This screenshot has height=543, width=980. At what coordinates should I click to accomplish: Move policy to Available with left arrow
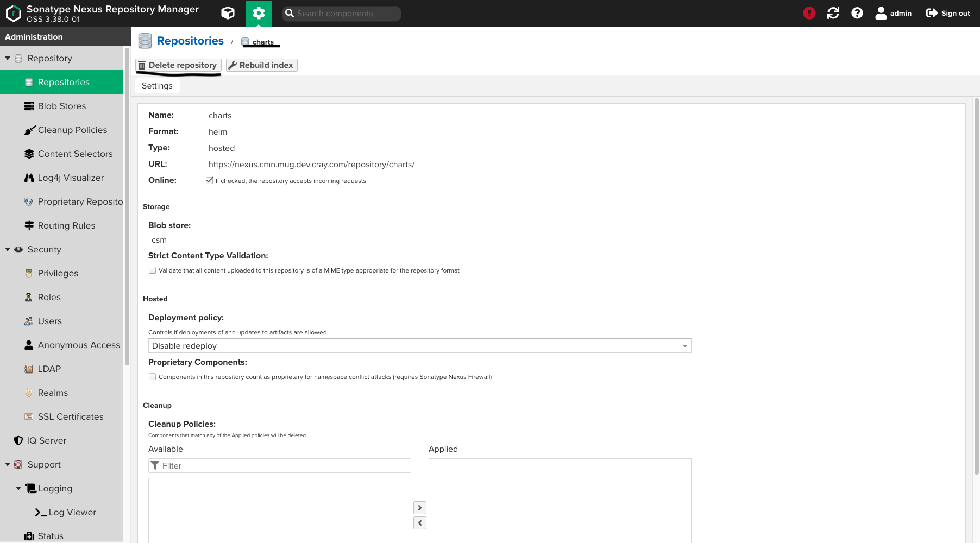coord(420,523)
